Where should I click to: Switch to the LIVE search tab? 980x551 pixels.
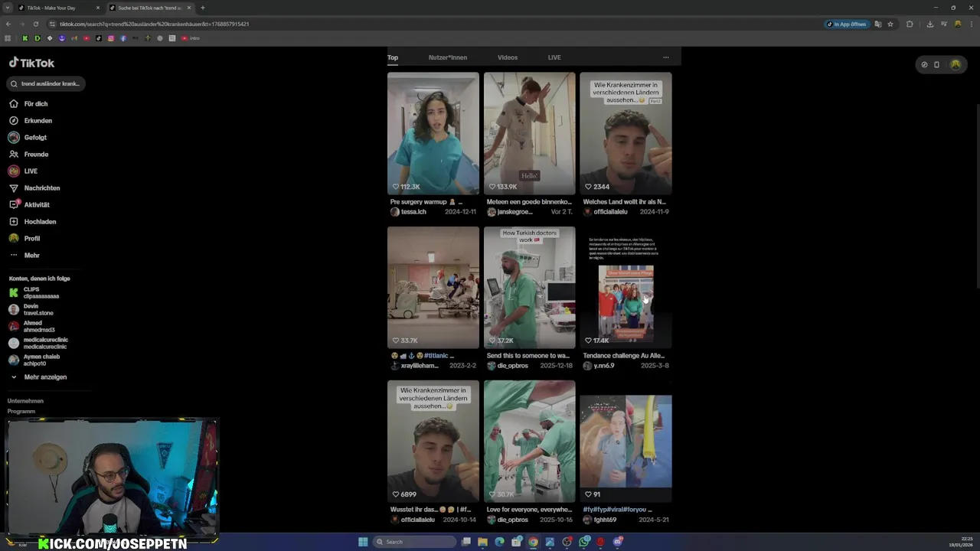(554, 57)
